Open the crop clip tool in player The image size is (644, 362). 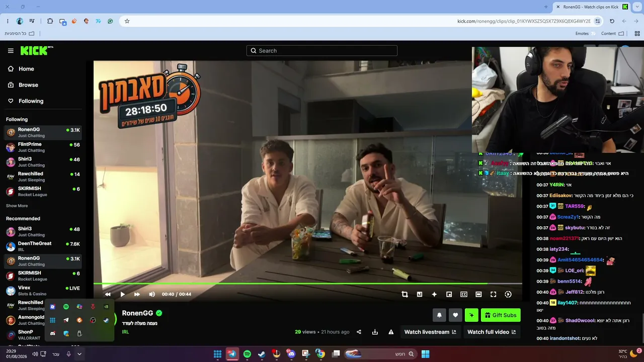[405, 294]
